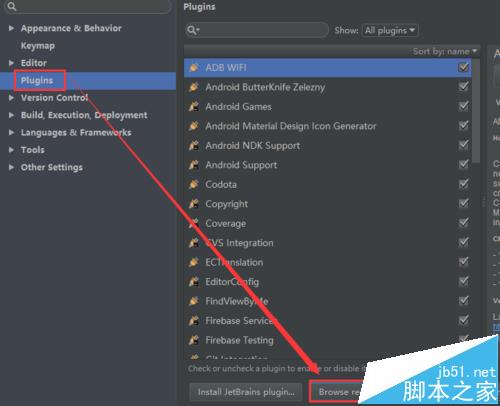Screen dimensions: 500x406
Task: Focus the plugin search field
Action: (257, 30)
